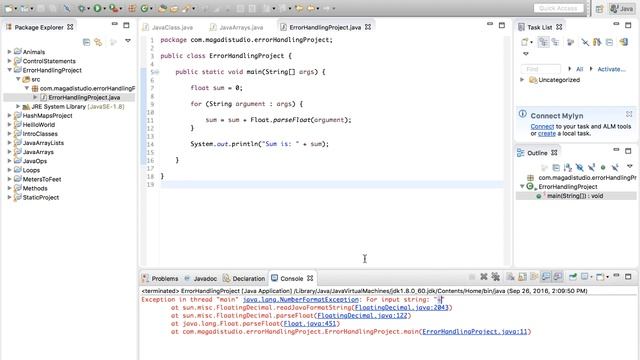Dismiss the Connect Mylyn notice

click(629, 114)
